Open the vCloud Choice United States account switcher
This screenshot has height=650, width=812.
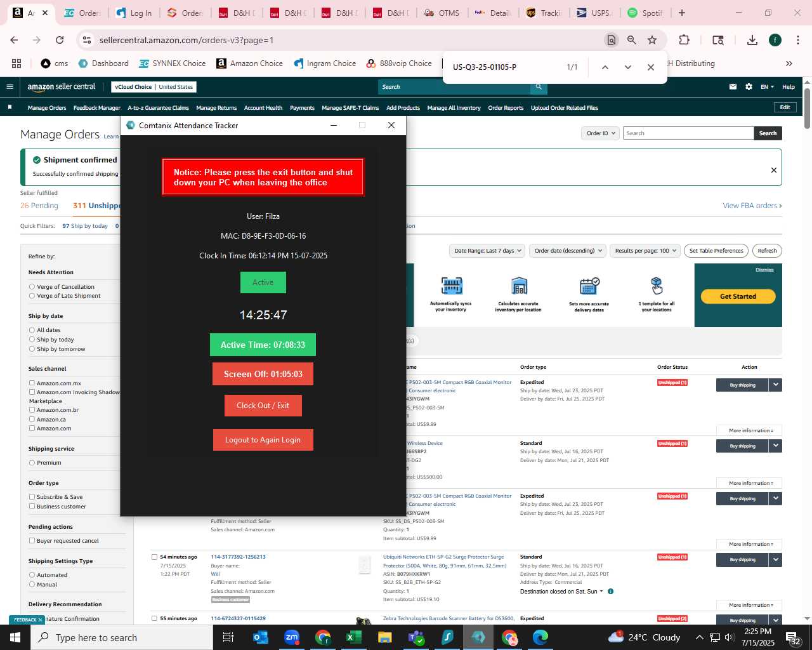coord(154,87)
